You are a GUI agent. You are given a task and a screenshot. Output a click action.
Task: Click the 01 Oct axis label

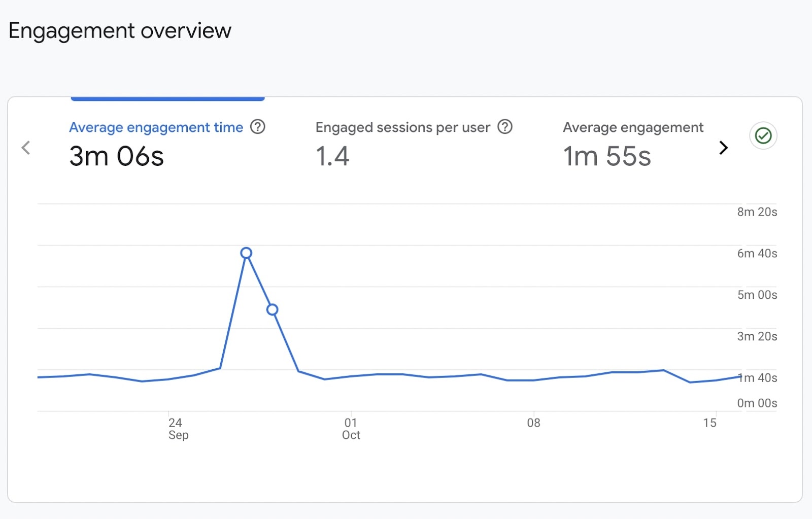[x=351, y=429]
